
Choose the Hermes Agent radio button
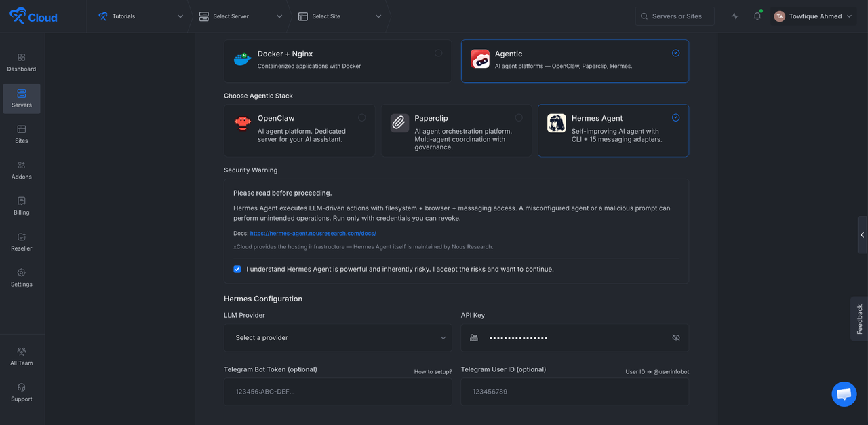coord(675,117)
